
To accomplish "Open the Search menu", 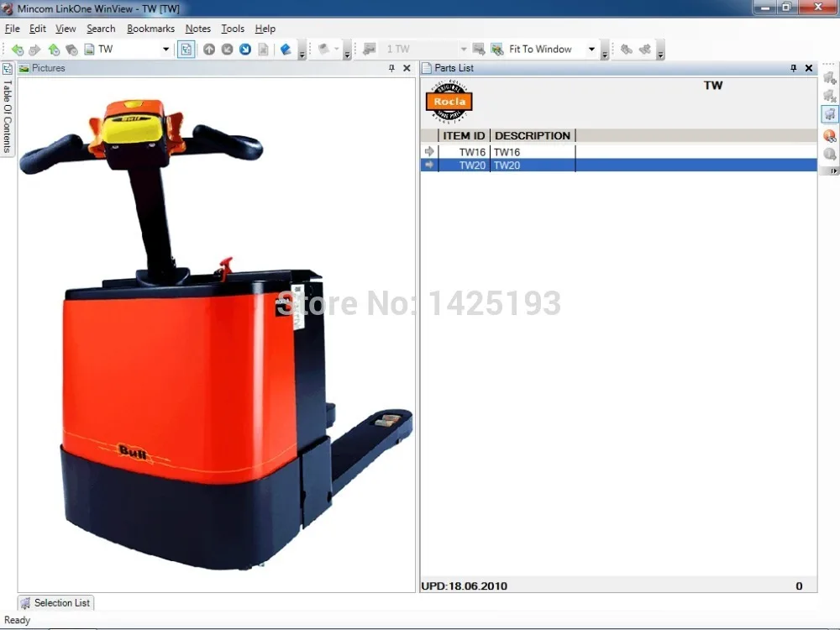I will (101, 29).
